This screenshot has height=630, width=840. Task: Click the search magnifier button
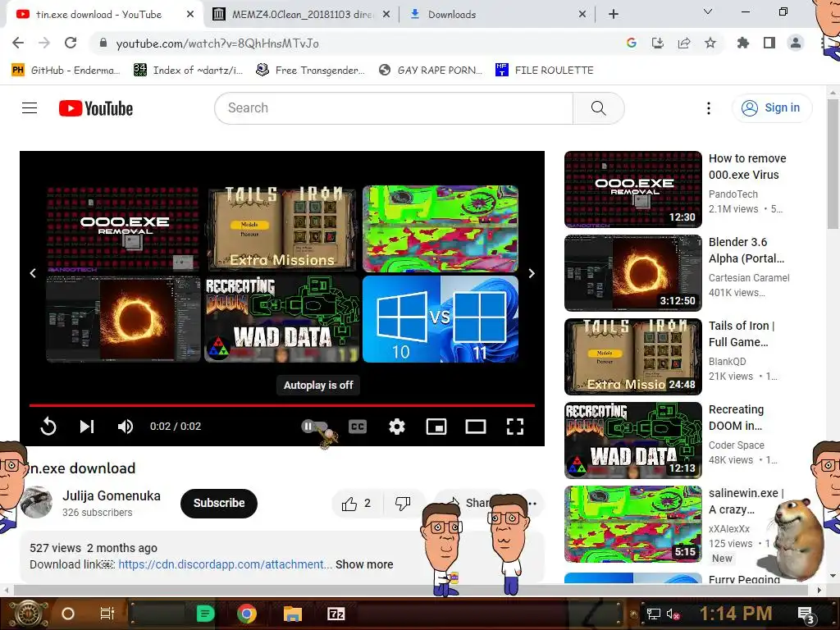598,108
